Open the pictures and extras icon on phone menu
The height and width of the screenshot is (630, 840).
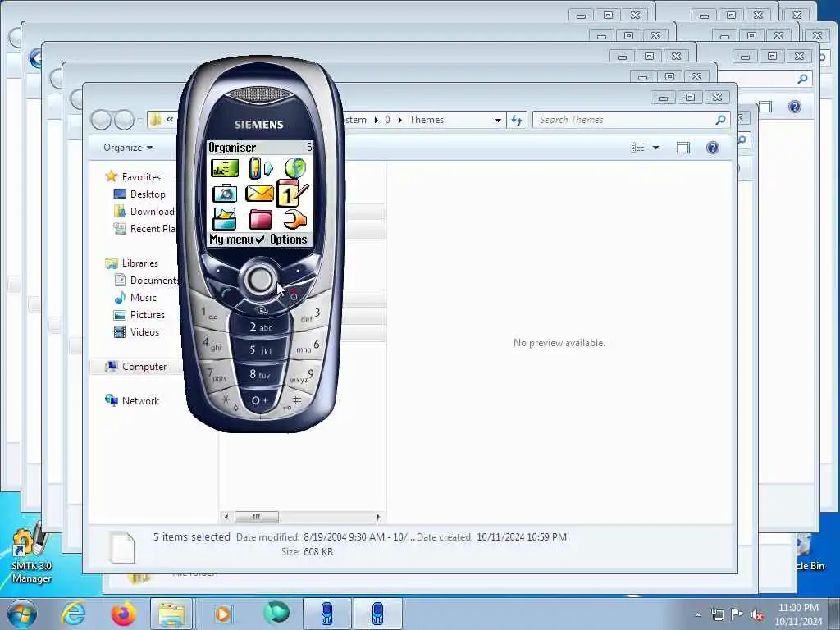(x=224, y=219)
